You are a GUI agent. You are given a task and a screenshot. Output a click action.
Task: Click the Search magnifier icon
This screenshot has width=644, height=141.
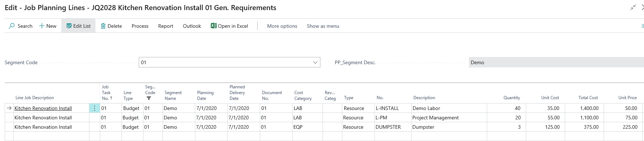(12, 26)
